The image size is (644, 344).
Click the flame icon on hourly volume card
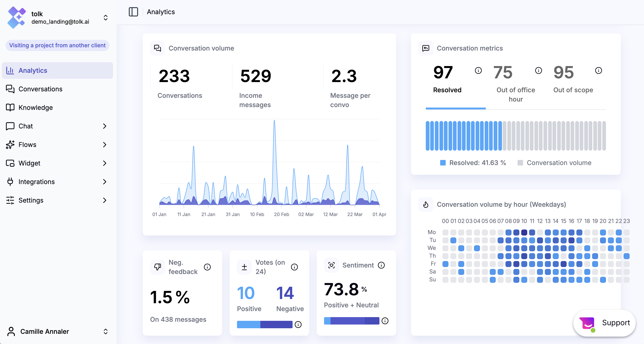[x=426, y=205]
